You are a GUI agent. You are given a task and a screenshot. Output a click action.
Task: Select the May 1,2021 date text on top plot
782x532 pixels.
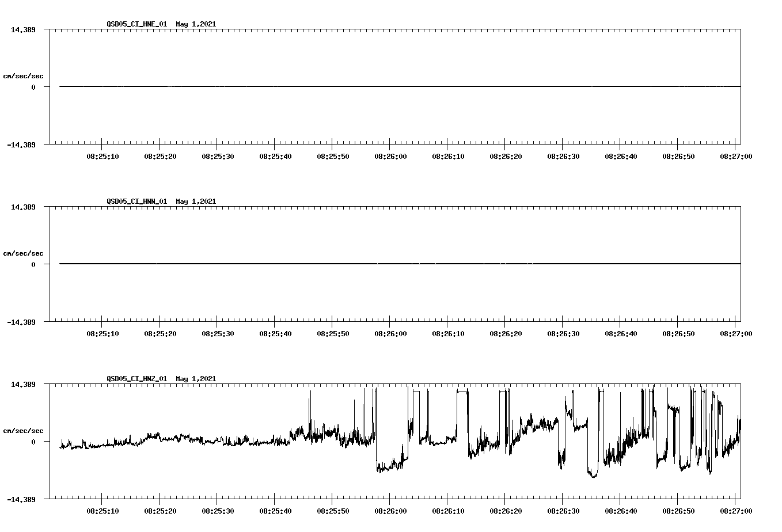196,24
